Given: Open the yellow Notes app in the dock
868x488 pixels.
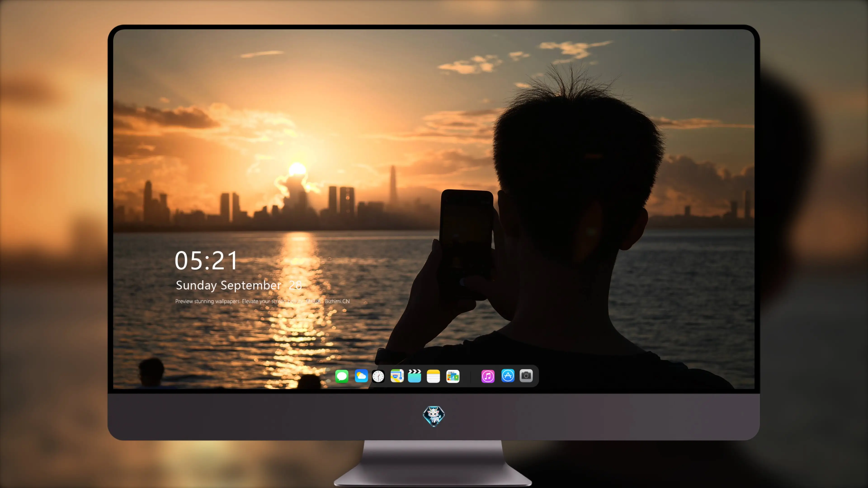Looking at the screenshot, I should [433, 376].
